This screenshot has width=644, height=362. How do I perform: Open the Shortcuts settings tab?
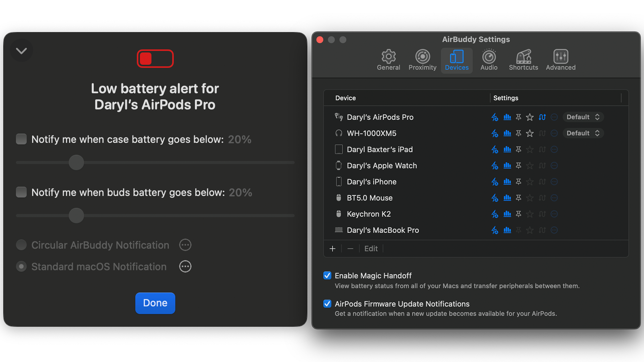523,60
